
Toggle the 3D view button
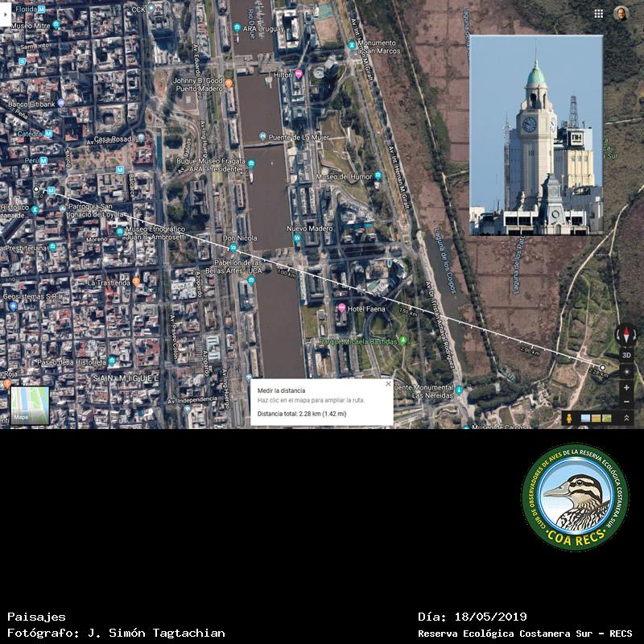(x=626, y=355)
